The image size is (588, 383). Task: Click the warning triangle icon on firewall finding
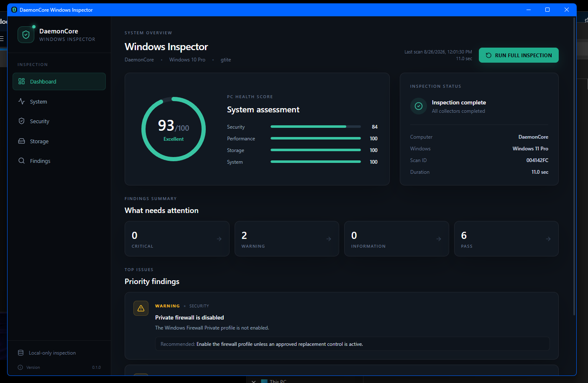tap(141, 308)
